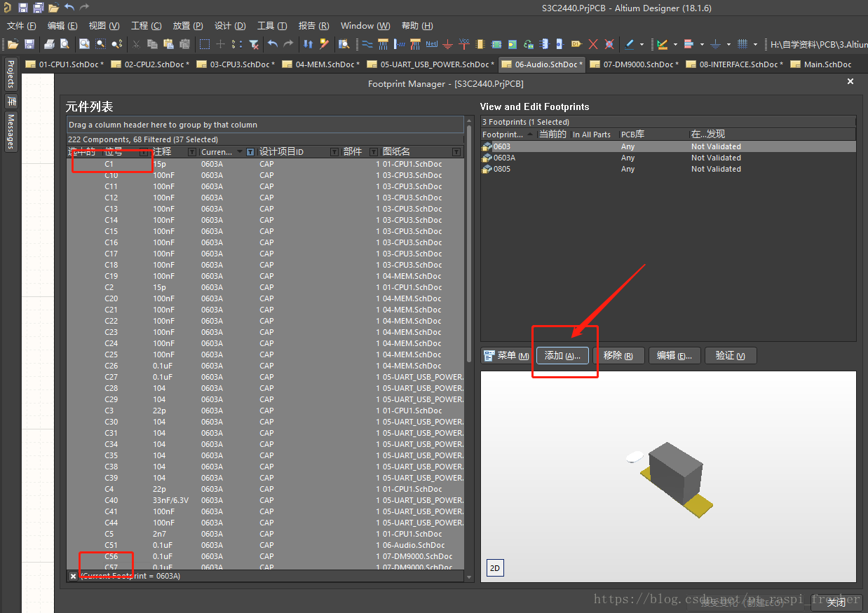868x613 pixels.
Task: Click the Copy icon in toolbar
Action: [x=153, y=44]
